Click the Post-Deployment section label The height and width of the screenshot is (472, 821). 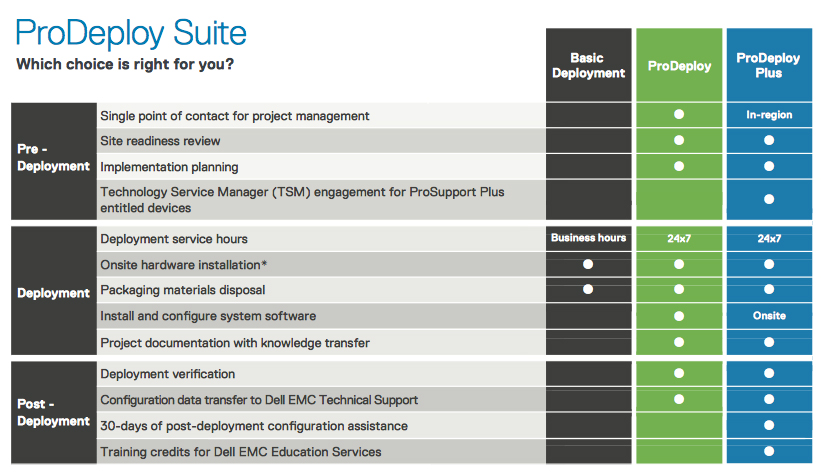pos(53,412)
